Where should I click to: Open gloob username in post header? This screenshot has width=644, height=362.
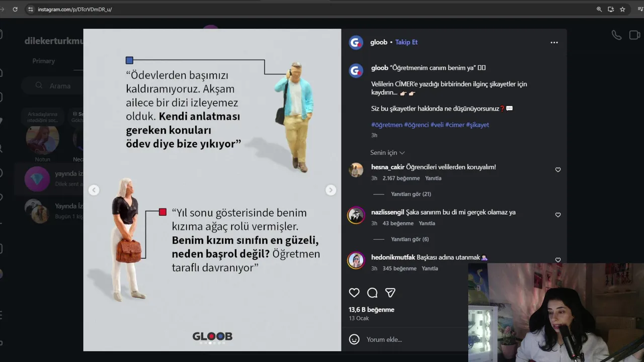[379, 42]
